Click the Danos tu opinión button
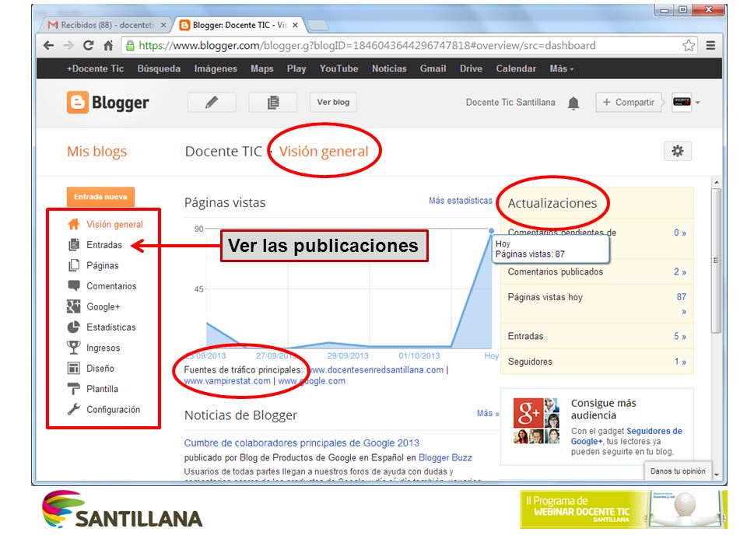This screenshot has height=560, width=747. coord(678,471)
